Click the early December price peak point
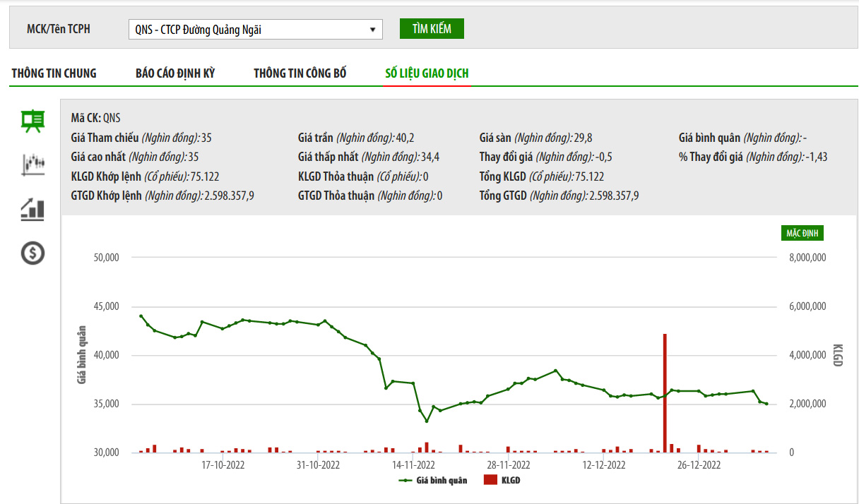859x504 pixels. tap(556, 371)
